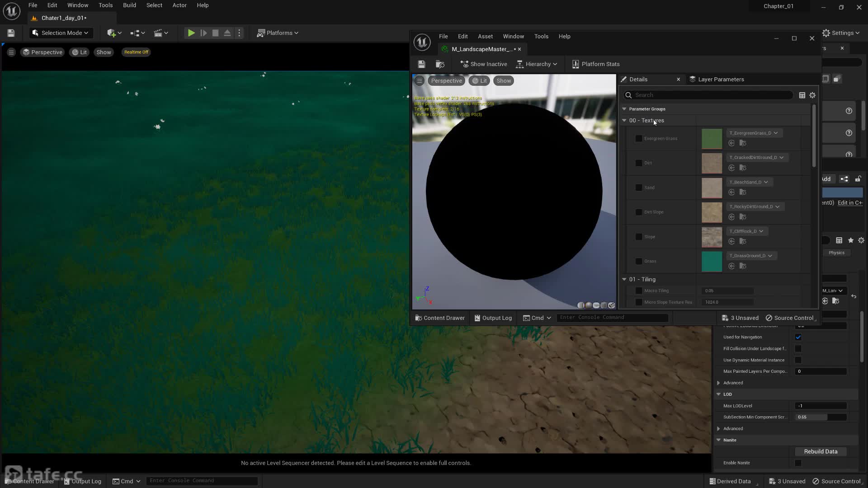Open the Platforms dropdown
Screen dimensions: 868x488
(278, 33)
